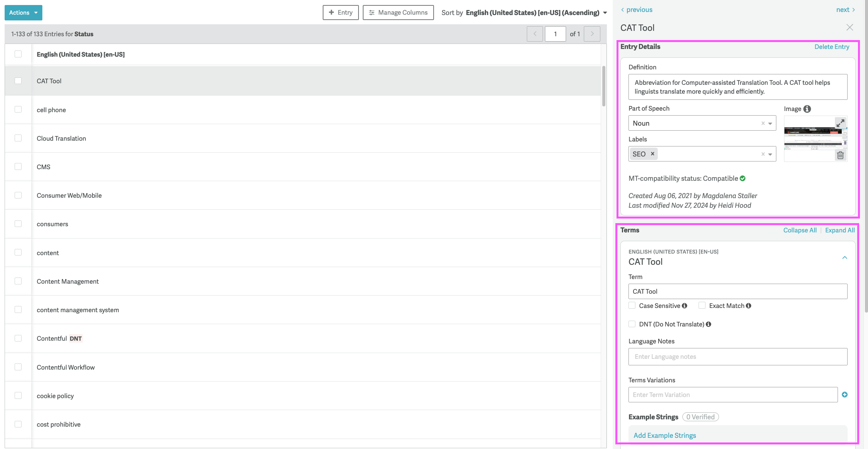Add a term variation with plus icon
Screen dimensions: 868x449
click(x=845, y=395)
